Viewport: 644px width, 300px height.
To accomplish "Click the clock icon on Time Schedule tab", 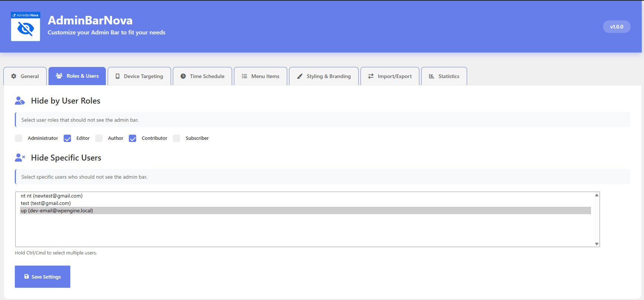I will (183, 76).
